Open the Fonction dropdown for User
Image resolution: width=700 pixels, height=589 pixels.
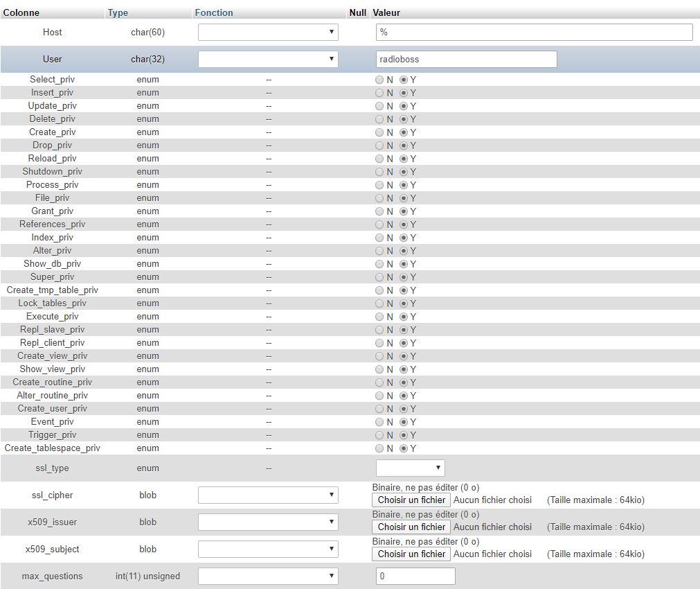click(268, 59)
